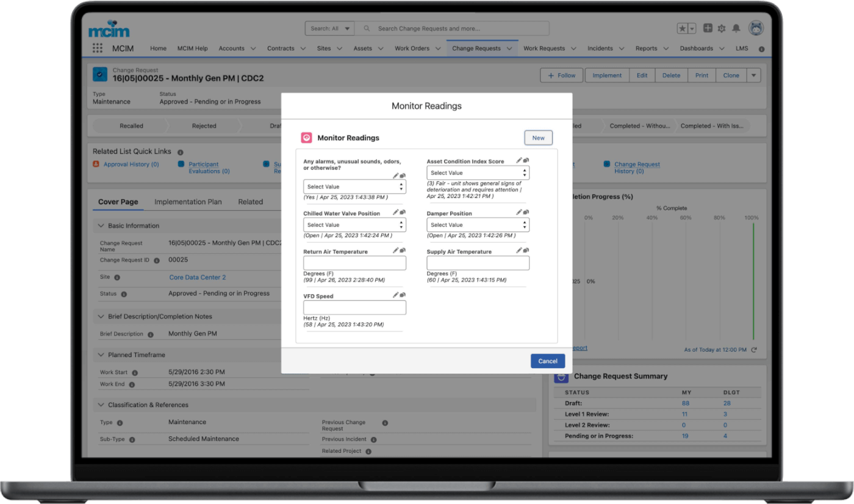Click the app launcher grid icon

point(98,48)
